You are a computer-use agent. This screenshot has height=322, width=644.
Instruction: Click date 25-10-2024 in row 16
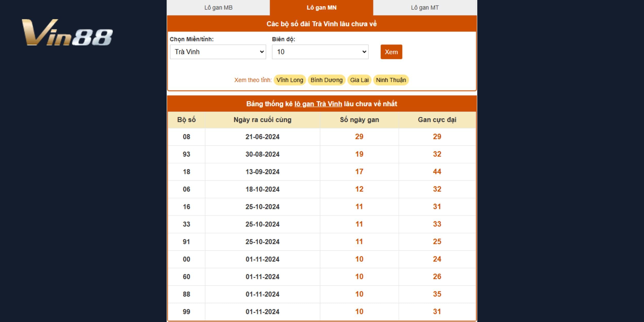point(262,207)
